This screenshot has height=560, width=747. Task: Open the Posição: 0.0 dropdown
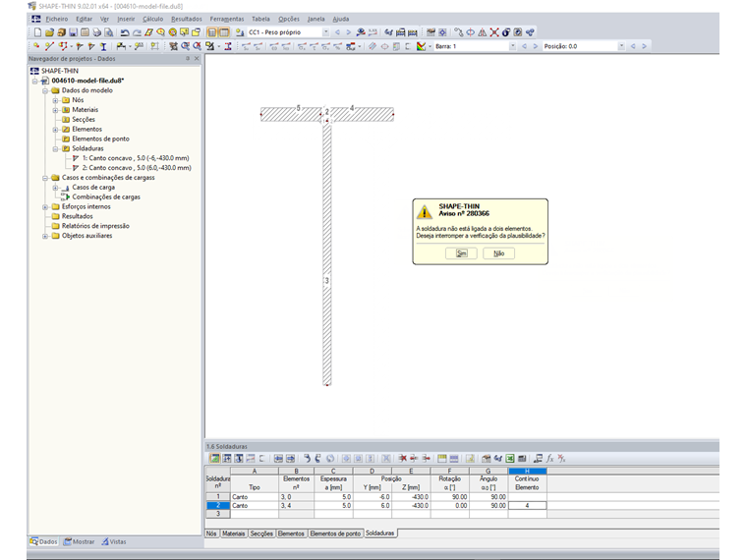coord(621,46)
